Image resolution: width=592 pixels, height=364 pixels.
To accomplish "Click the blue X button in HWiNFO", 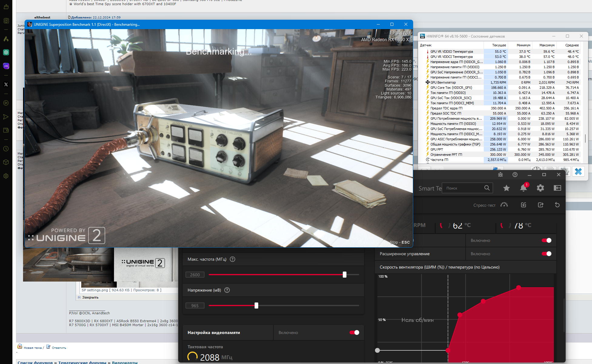I will 578,172.
